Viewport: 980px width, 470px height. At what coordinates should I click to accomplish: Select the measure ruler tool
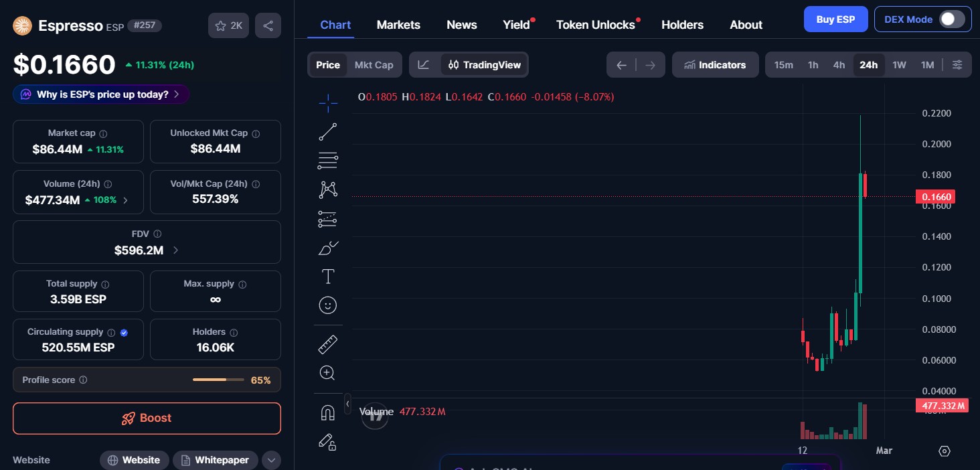pyautogui.click(x=327, y=344)
